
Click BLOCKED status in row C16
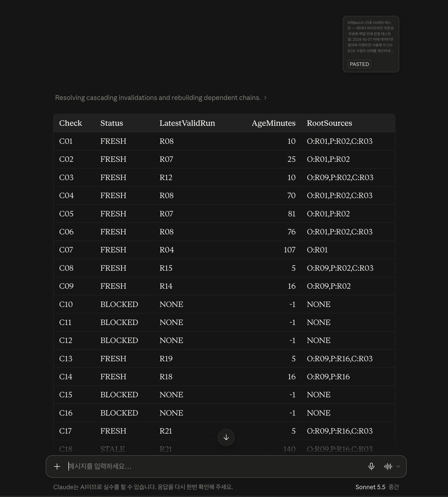119,413
